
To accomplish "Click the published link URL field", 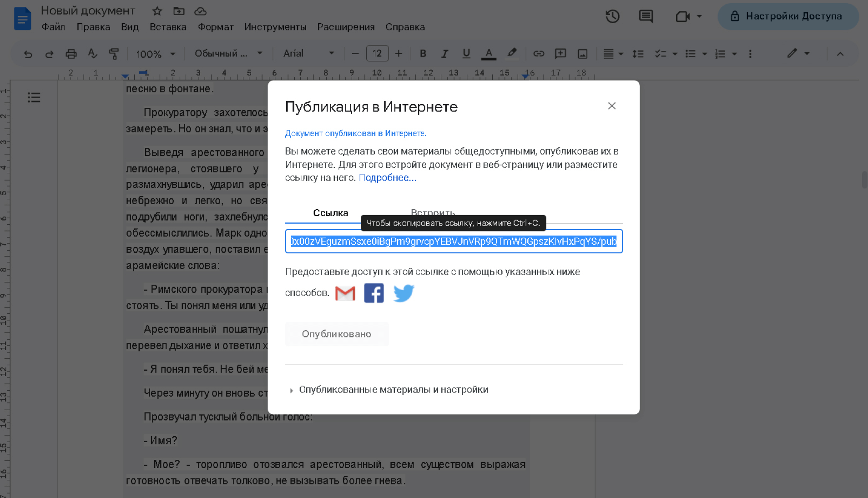I will coord(454,241).
